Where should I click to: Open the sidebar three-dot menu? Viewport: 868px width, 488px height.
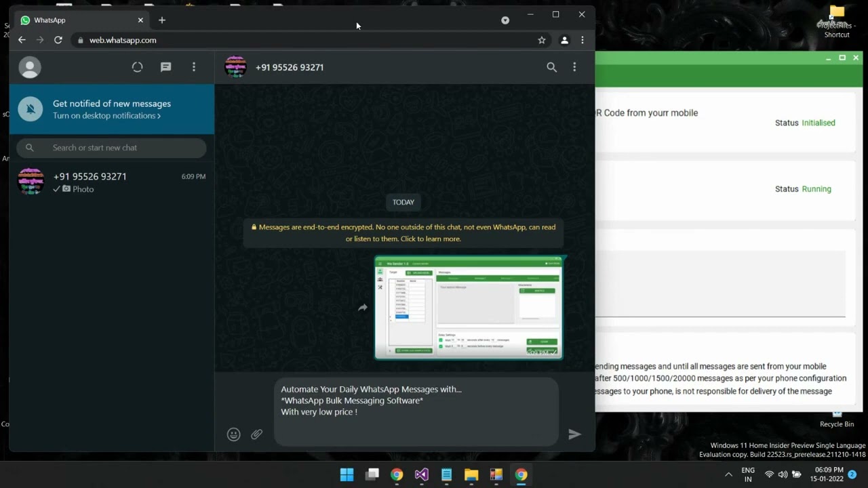coord(194,67)
